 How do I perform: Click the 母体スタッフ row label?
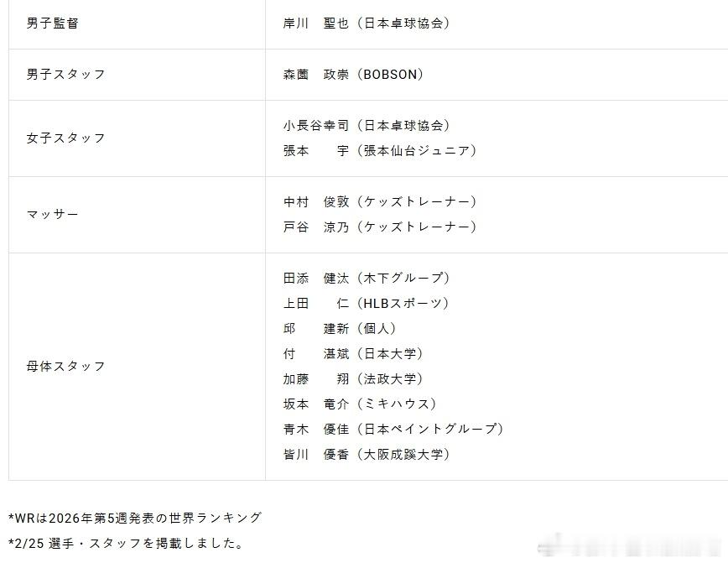(x=66, y=366)
